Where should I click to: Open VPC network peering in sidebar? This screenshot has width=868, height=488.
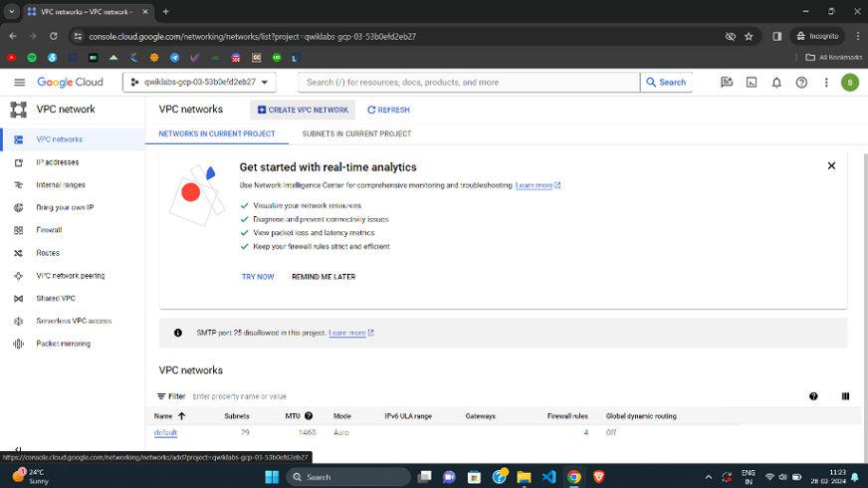pyautogui.click(x=73, y=275)
